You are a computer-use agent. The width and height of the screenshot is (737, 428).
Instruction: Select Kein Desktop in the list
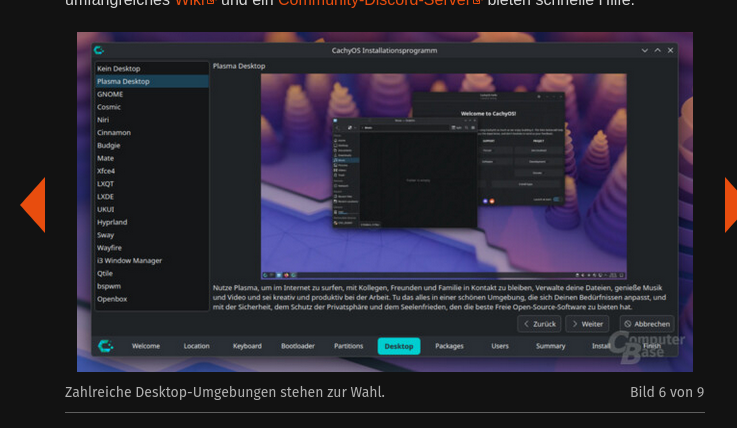152,69
